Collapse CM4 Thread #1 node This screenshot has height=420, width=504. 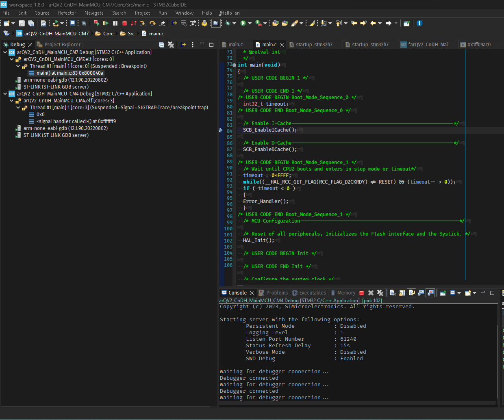click(18, 108)
